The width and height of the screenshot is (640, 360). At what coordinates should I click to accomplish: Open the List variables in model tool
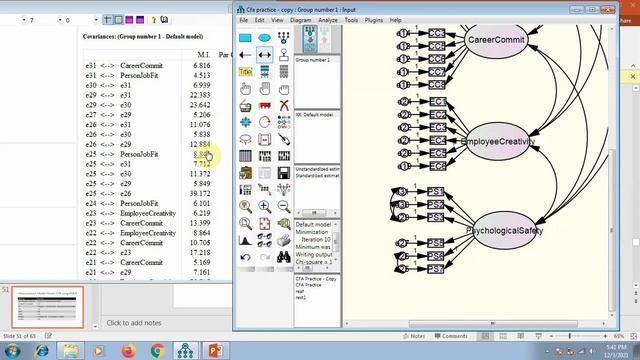(264, 72)
